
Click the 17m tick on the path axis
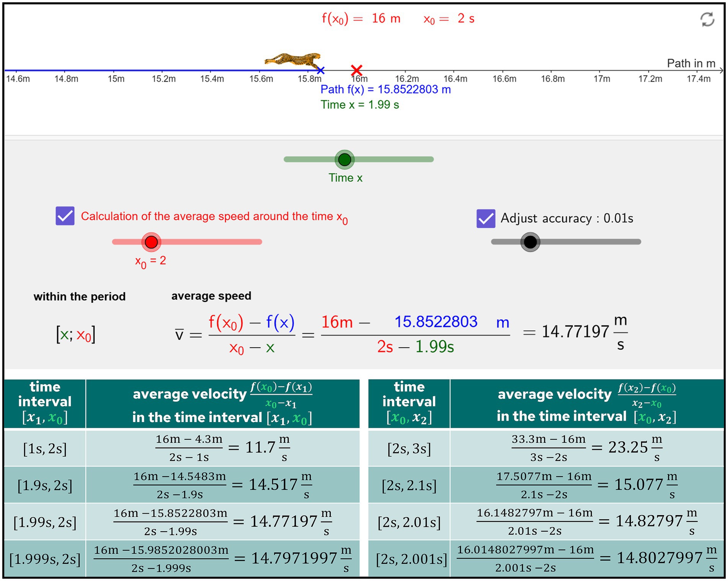601,79
